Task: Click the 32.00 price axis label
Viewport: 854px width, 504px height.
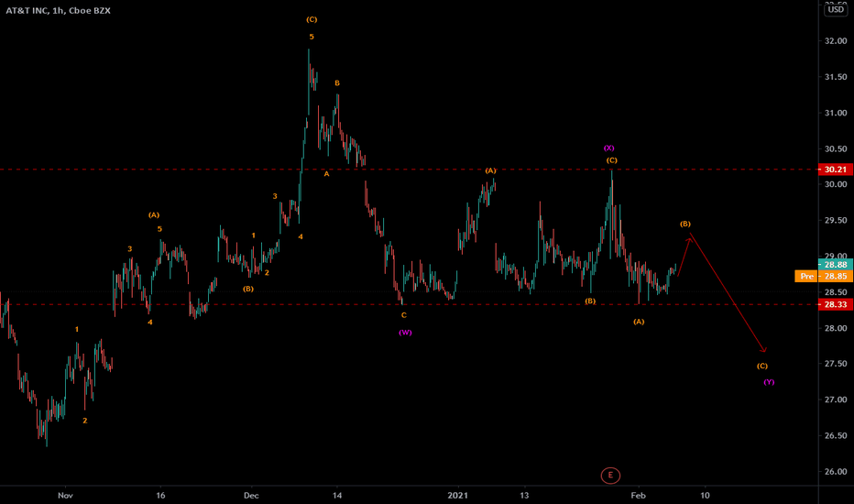Action: (836, 41)
